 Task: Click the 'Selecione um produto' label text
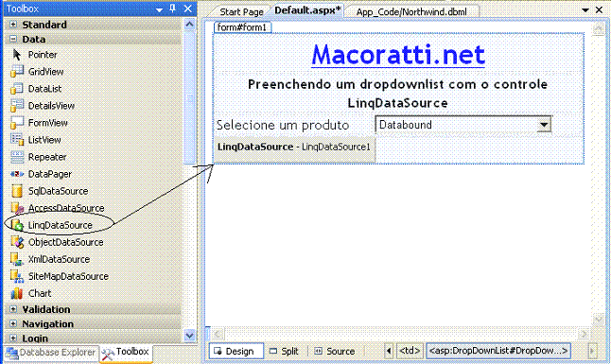click(283, 125)
